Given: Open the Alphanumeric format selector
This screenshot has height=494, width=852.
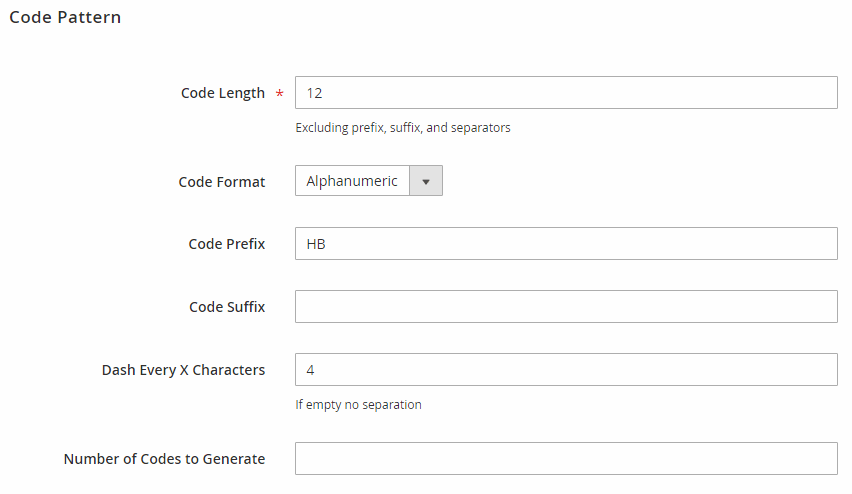Looking at the screenshot, I should point(369,181).
